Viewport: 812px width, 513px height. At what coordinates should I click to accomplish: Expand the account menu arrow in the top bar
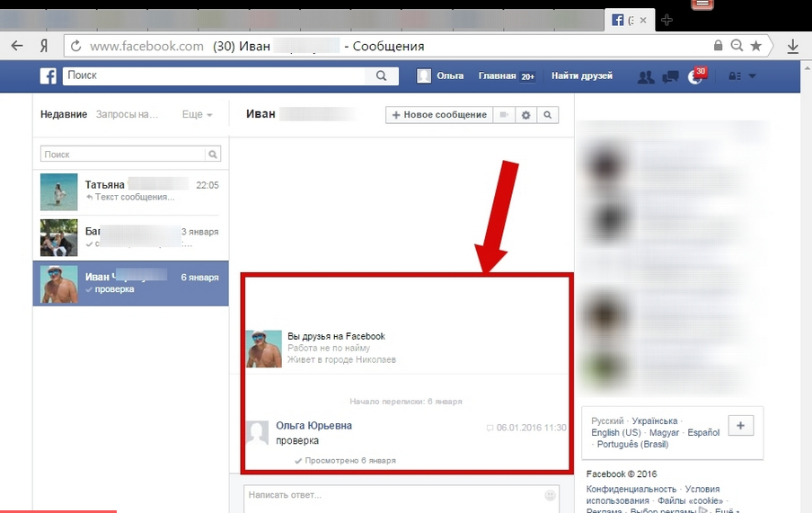[752, 76]
